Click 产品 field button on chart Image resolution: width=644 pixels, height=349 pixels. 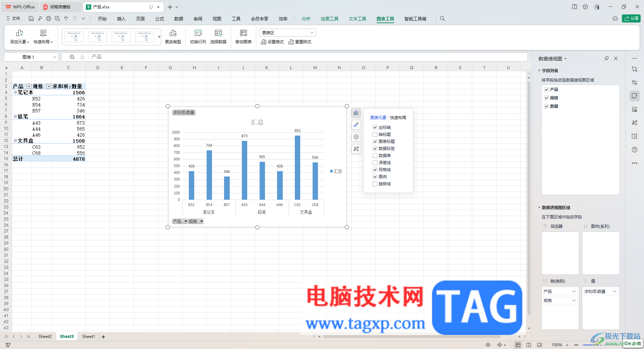pyautogui.click(x=180, y=221)
